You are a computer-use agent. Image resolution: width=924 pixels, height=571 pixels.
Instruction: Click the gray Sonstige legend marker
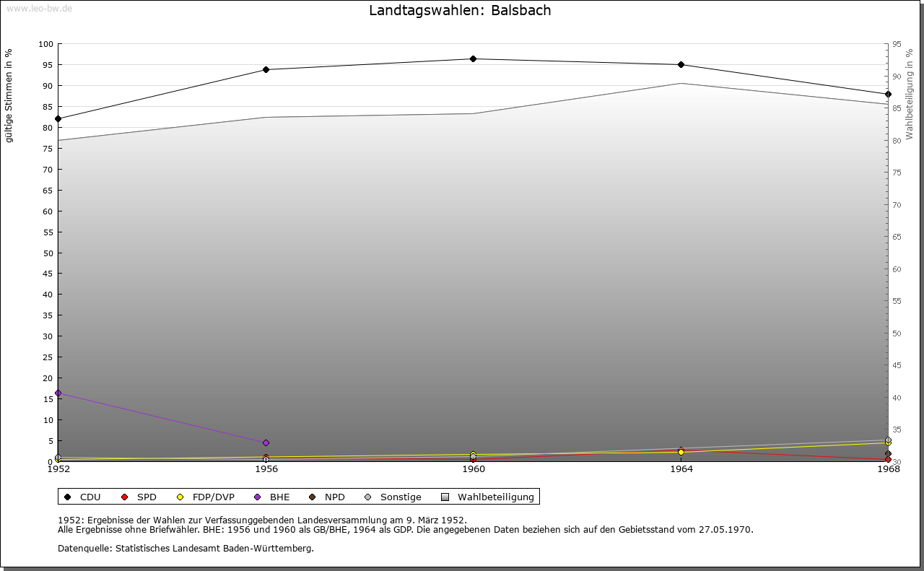point(368,497)
